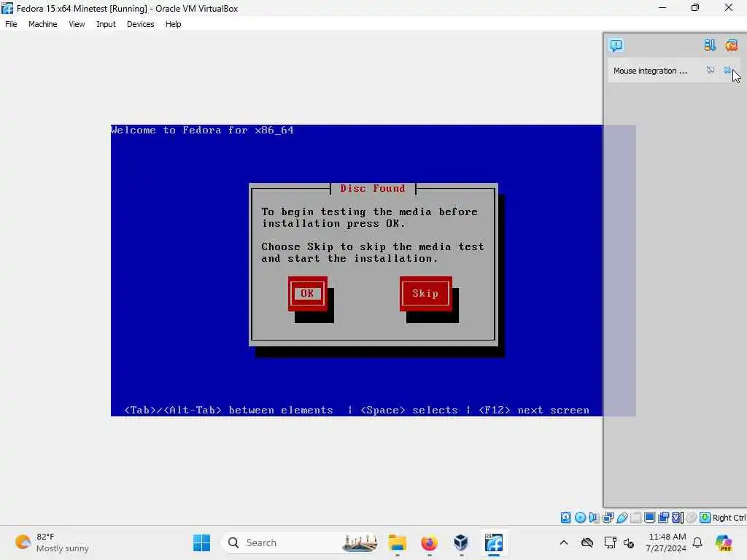Click the delete finished notifications icon

tap(731, 45)
